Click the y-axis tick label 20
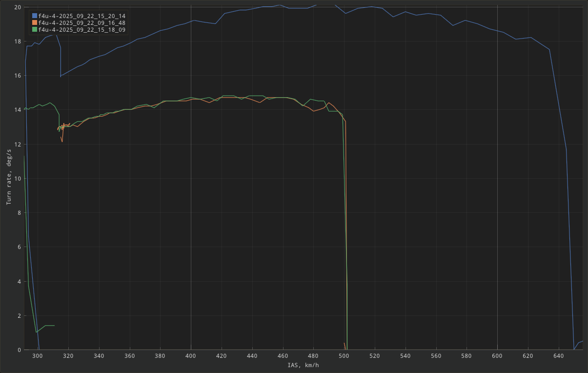The height and width of the screenshot is (373, 588). click(18, 7)
